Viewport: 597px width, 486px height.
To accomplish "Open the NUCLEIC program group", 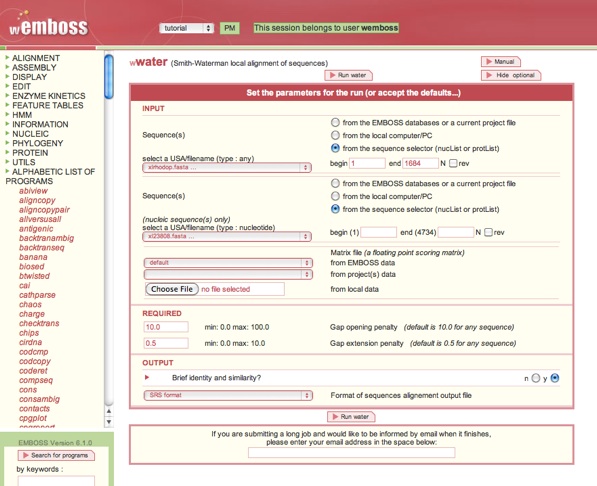I will point(30,134).
